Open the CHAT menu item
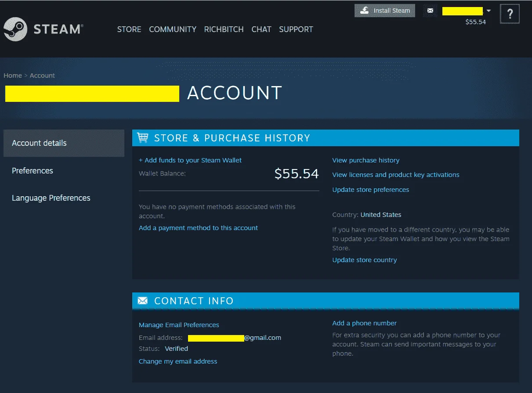This screenshot has height=393, width=532. [x=261, y=29]
